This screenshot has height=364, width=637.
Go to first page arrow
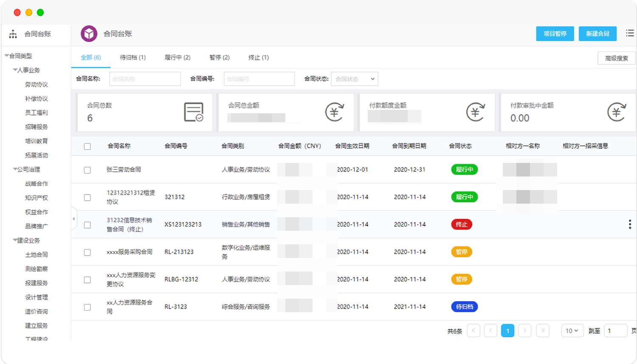click(474, 330)
